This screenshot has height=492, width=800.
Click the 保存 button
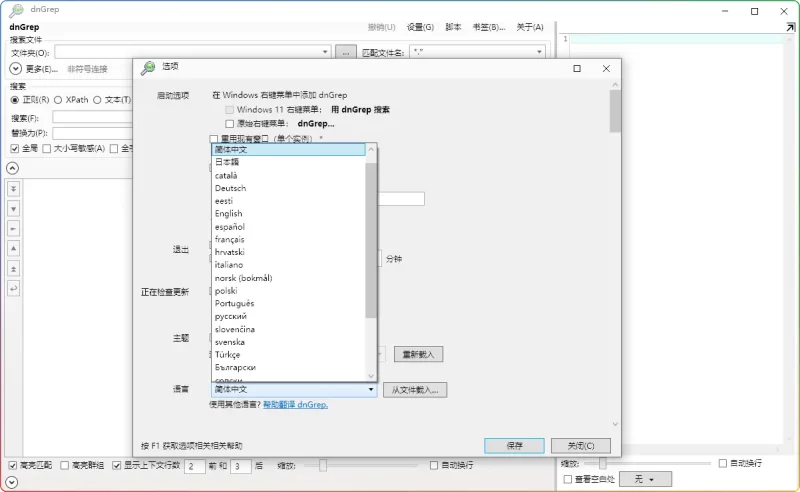click(x=514, y=446)
